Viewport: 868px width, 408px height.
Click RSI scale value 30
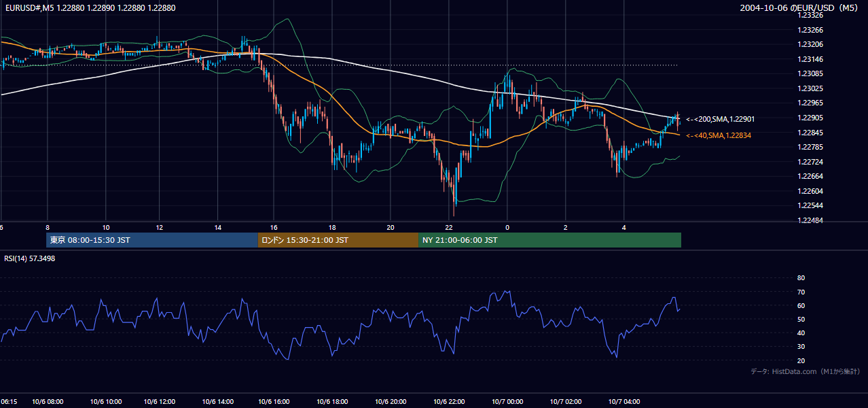coord(801,347)
